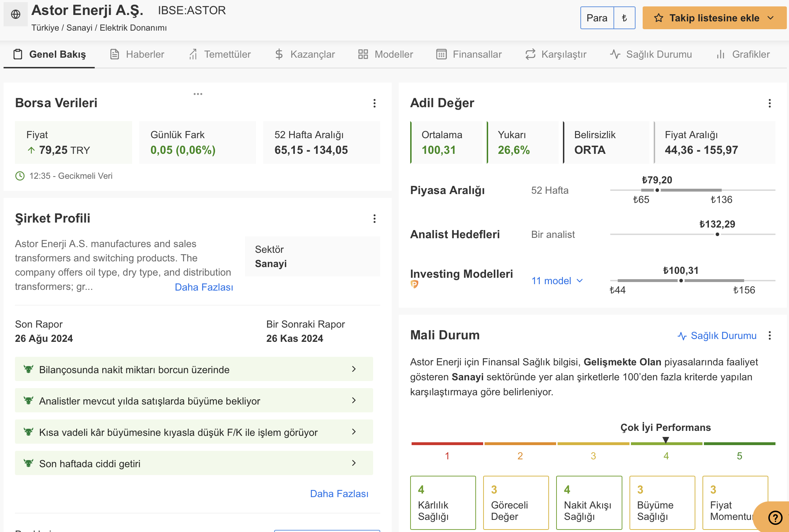Click bull icon for Analistler mevcut yılda row
The image size is (789, 532).
pos(28,400)
